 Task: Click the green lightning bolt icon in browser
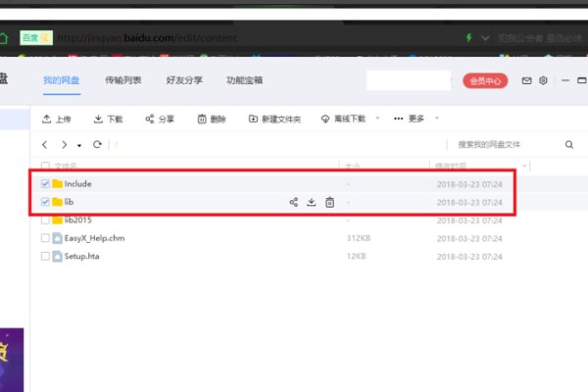(x=468, y=37)
